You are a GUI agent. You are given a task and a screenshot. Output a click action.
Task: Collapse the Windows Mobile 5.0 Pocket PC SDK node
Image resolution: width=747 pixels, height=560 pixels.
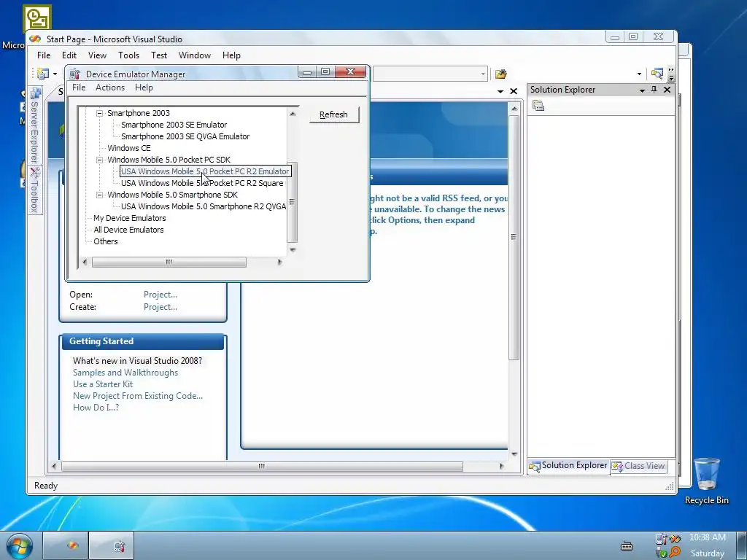pyautogui.click(x=99, y=160)
